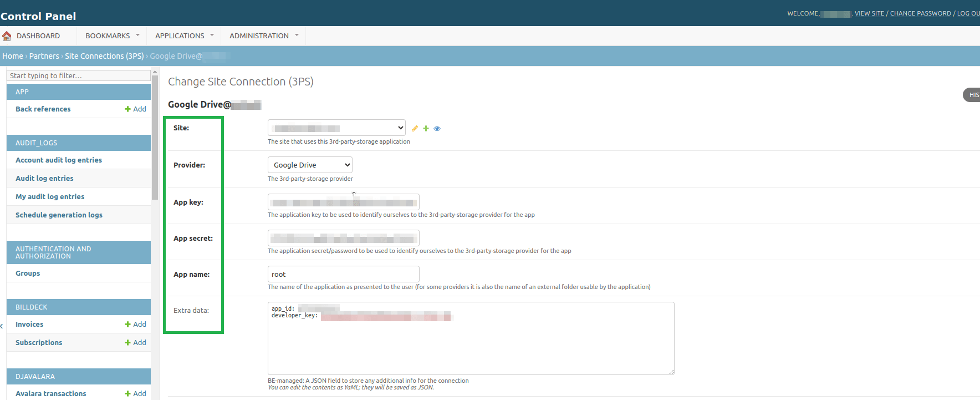Image resolution: width=980 pixels, height=400 pixels.
Task: Open the Provider dropdown showing Google Drive
Action: click(310, 165)
